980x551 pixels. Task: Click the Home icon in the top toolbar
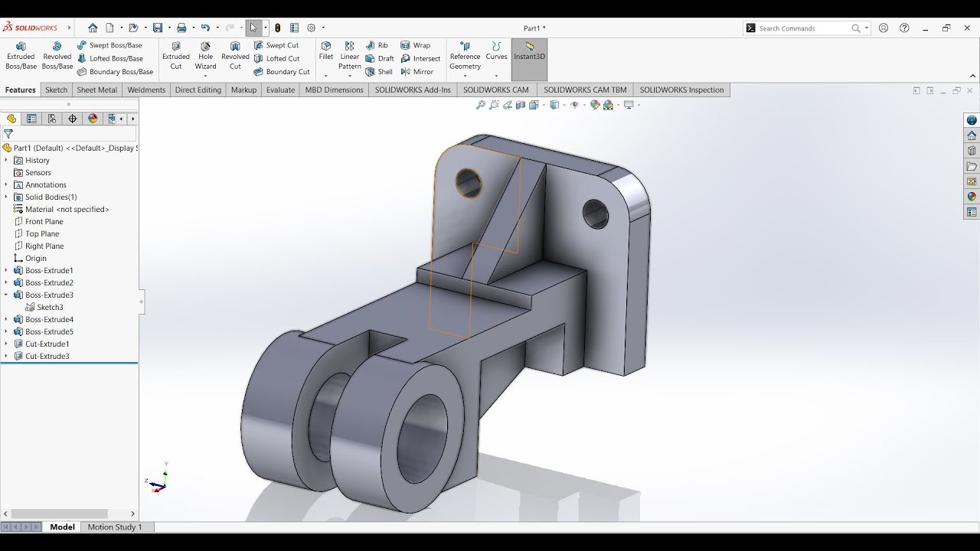[x=93, y=28]
